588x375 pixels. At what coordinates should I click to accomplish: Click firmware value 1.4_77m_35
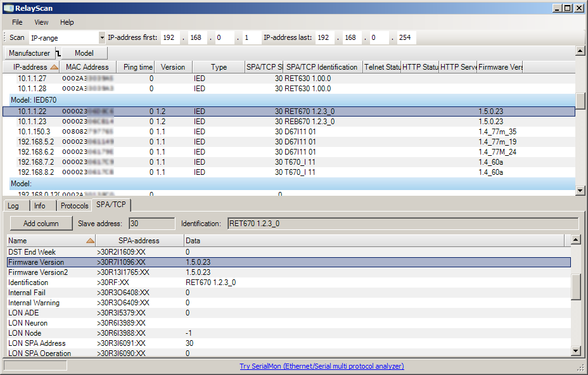[497, 132]
